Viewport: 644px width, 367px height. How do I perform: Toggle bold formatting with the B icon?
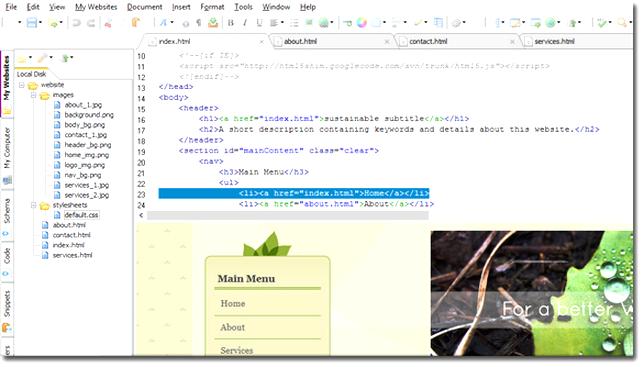[231, 23]
